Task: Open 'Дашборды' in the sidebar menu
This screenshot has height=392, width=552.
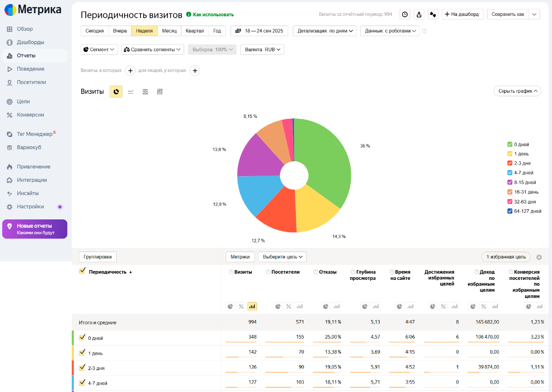Action: coord(30,42)
